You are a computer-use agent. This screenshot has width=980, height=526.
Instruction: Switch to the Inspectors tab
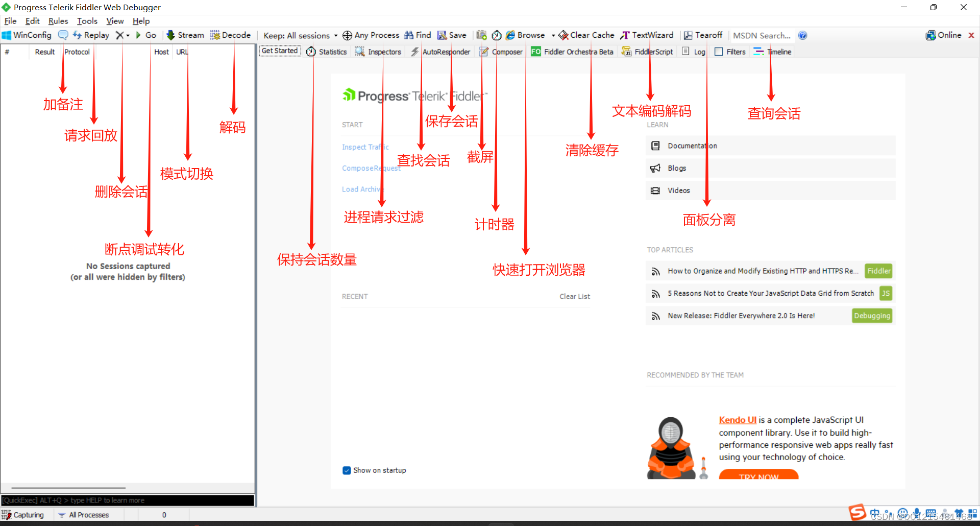[378, 52]
